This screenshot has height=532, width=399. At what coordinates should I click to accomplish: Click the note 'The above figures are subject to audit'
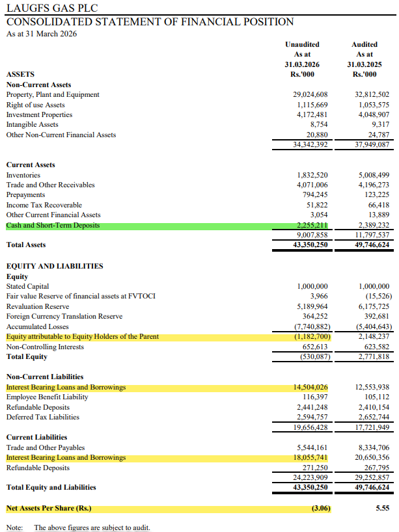point(92,527)
